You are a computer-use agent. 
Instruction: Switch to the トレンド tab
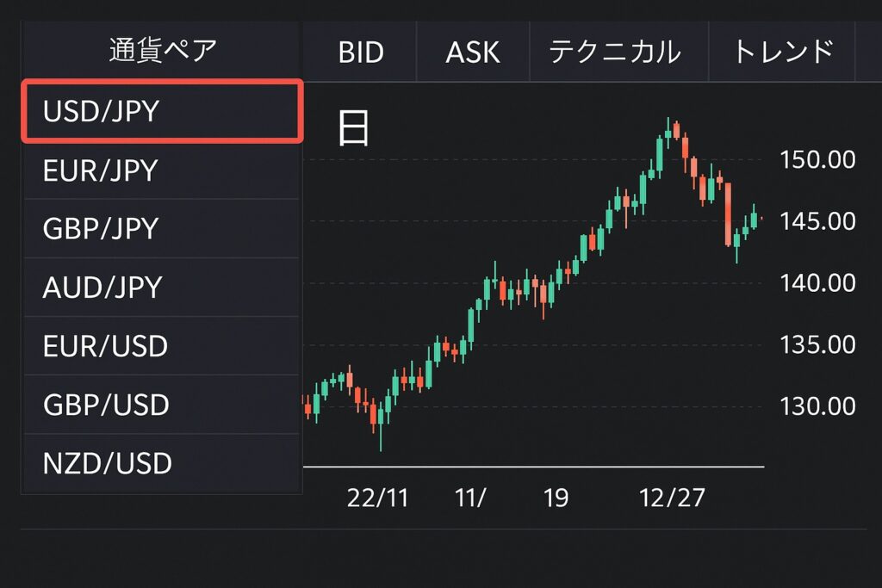784,51
